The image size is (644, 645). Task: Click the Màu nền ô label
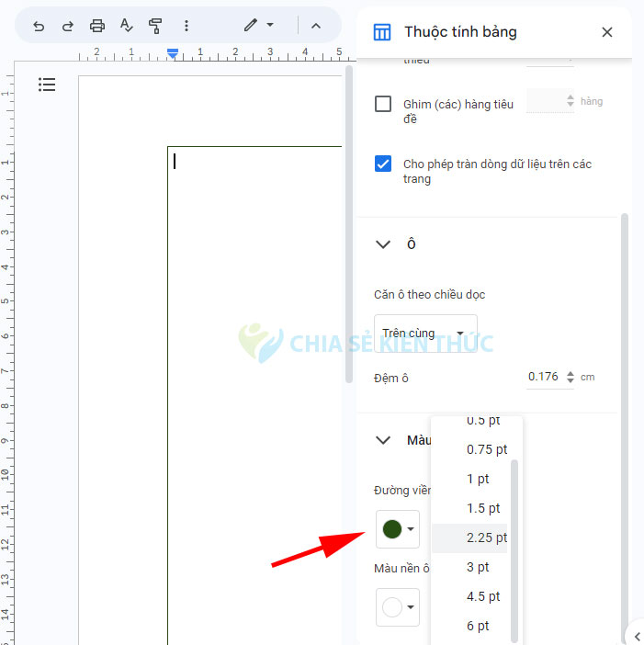401,569
